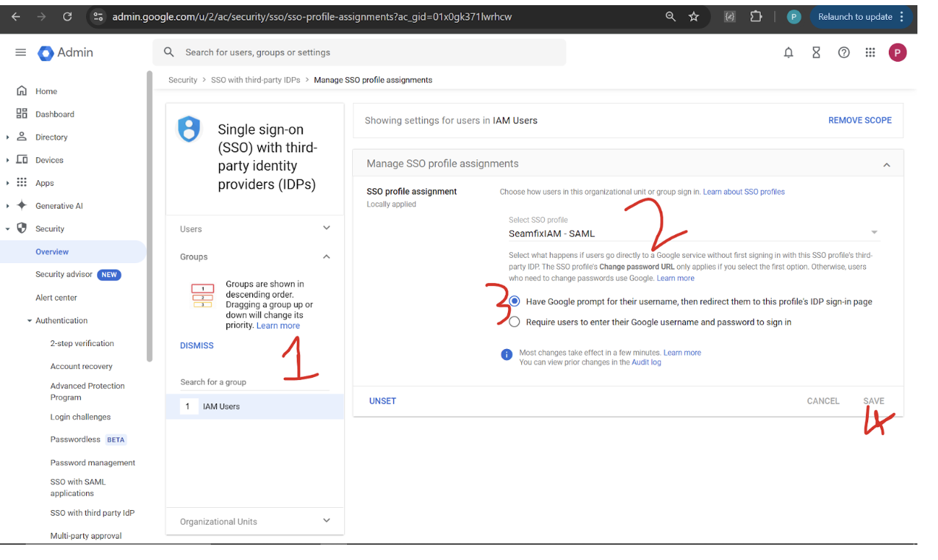This screenshot has width=938, height=560.
Task: Expand the Users section chevron
Action: pos(326,229)
